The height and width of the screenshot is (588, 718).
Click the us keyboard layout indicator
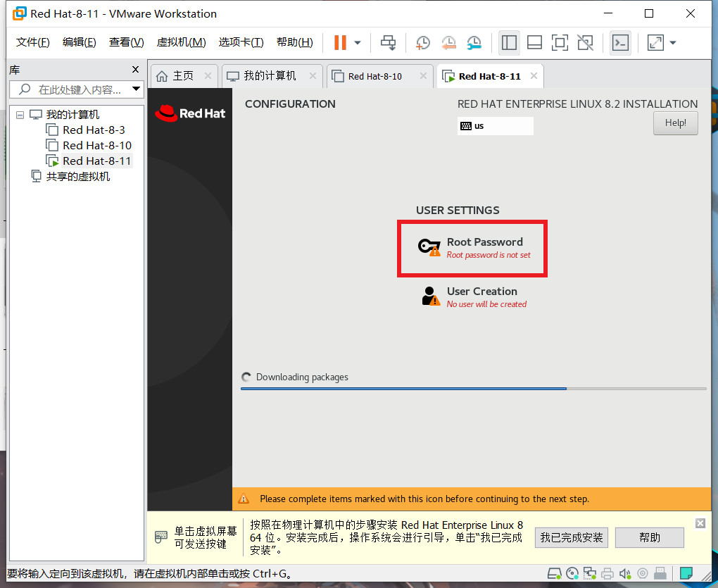coord(496,126)
